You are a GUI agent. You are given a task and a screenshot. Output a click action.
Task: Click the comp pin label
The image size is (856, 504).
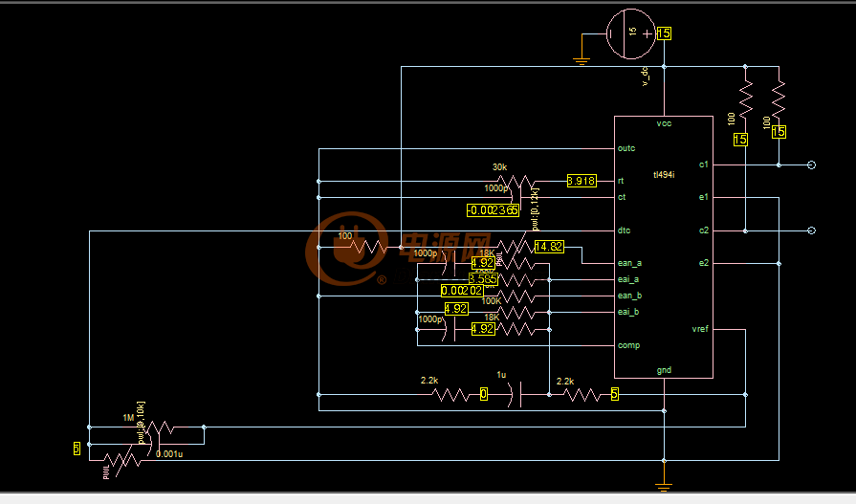(628, 345)
